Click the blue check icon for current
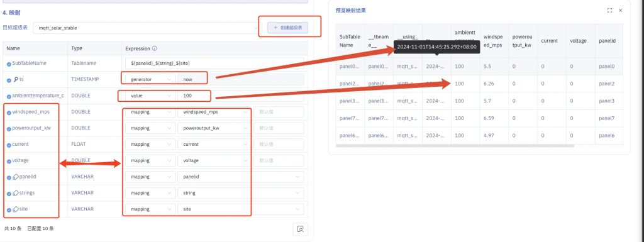 [9, 145]
